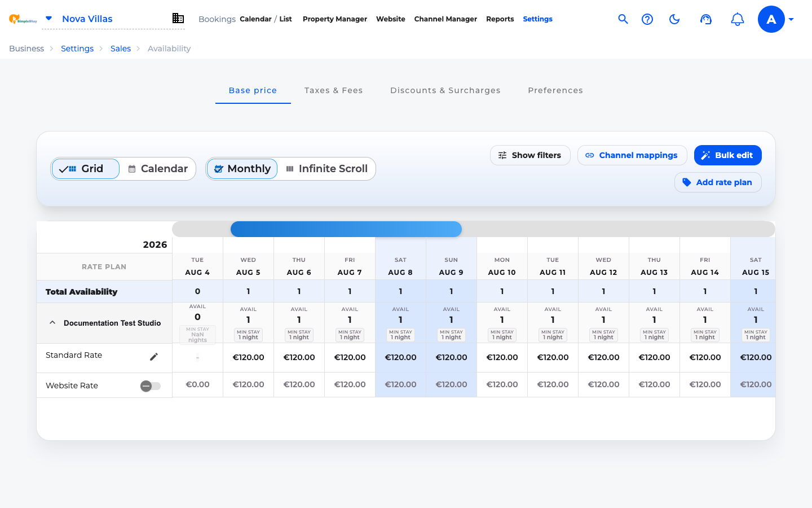Switch to Taxes & Fees tab
The width and height of the screenshot is (812, 508).
point(333,90)
